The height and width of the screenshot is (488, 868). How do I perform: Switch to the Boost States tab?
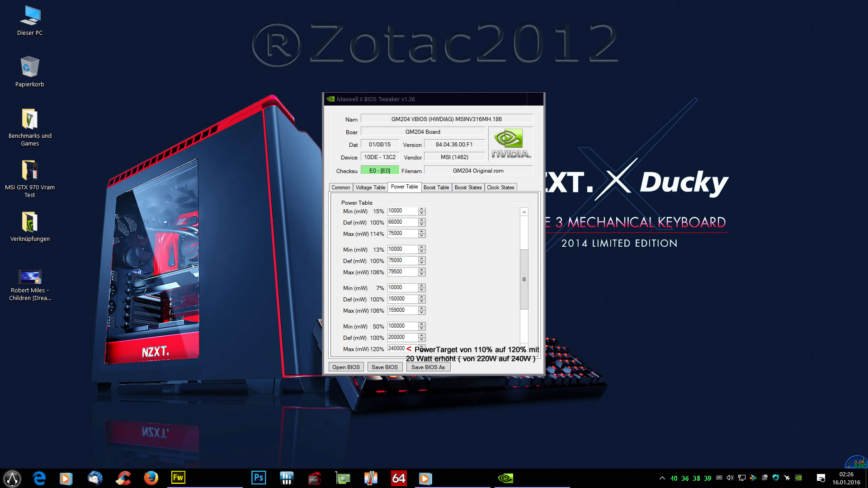pos(468,188)
